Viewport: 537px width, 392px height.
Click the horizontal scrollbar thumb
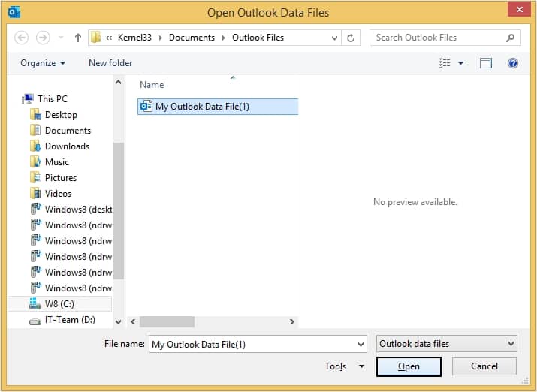point(167,322)
